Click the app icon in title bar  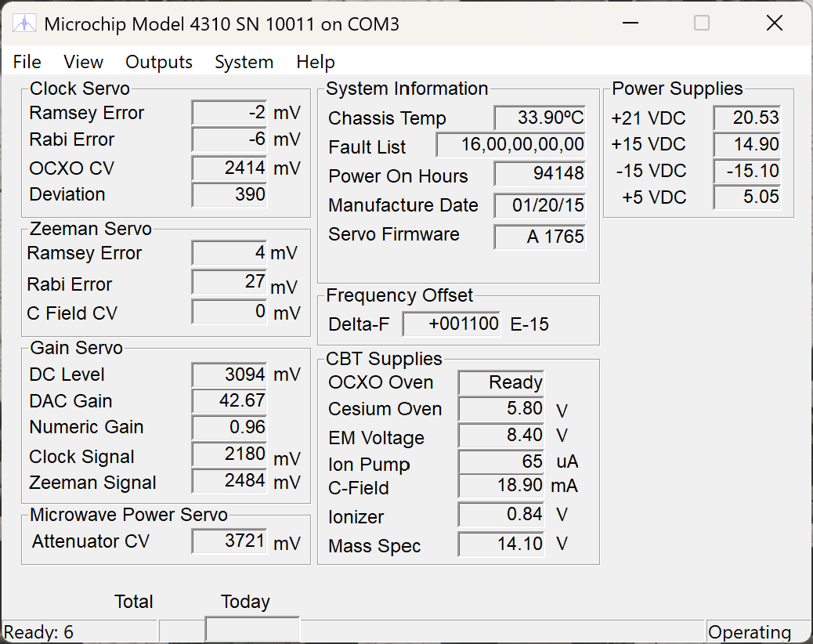[24, 24]
